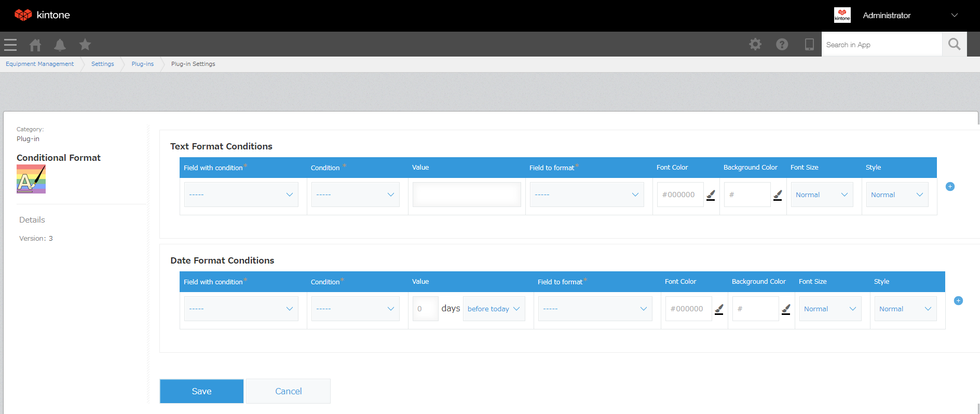Expand the 'before today' dropdown
This screenshot has width=980, height=414.
494,309
